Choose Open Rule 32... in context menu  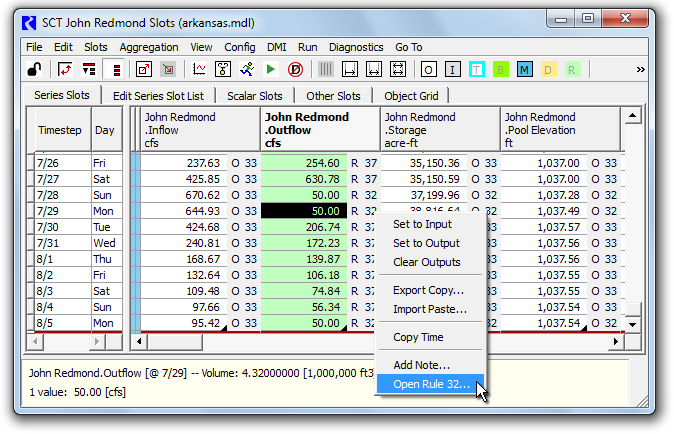431,384
